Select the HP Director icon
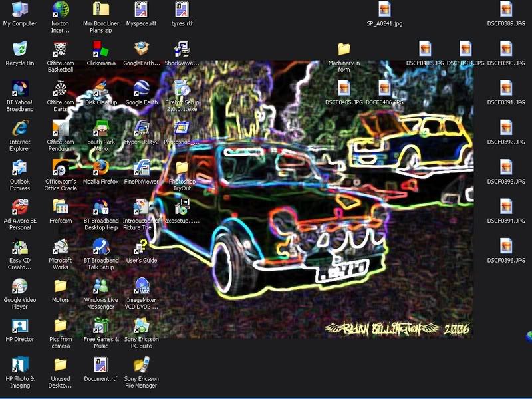The width and height of the screenshot is (532, 399). 20,326
